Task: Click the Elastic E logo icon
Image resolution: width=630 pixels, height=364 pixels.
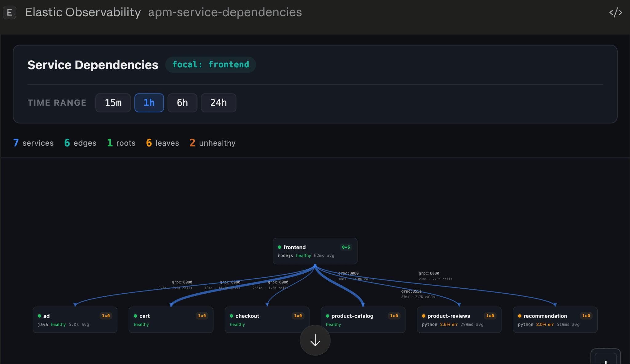Action: pos(10,13)
